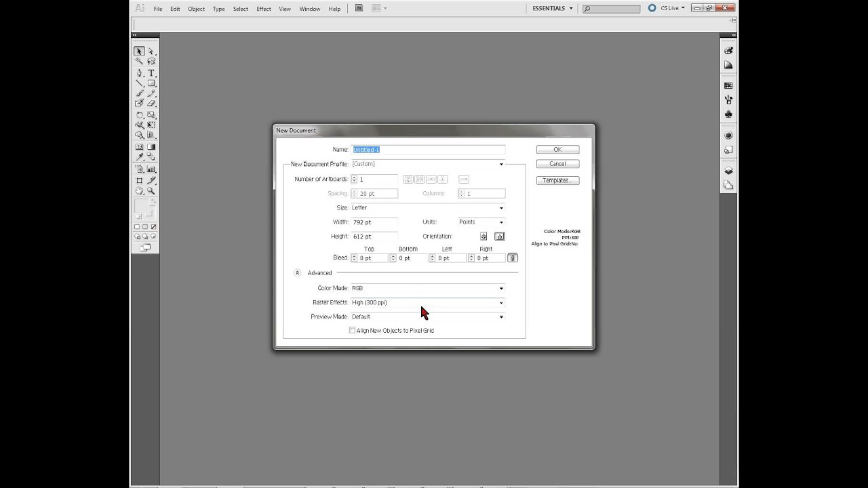Open the Effect menu

point(264,9)
